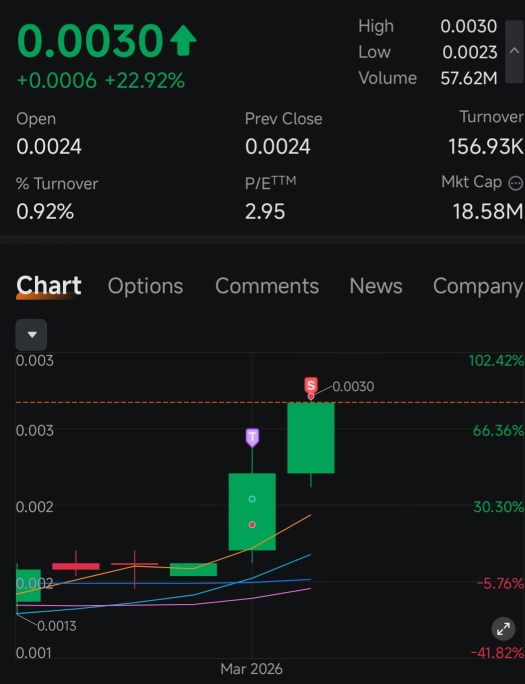This screenshot has width=525, height=684.
Task: Tap the Mar 2026 date axis label
Action: click(x=252, y=669)
